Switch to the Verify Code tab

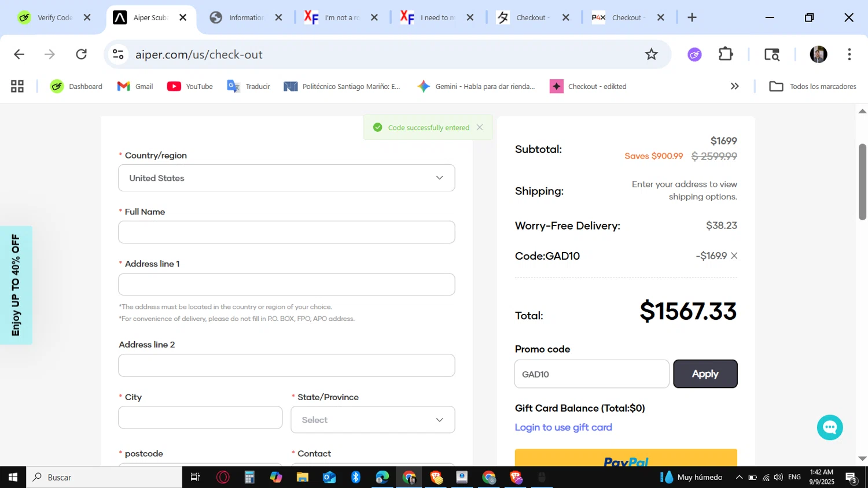click(x=54, y=17)
